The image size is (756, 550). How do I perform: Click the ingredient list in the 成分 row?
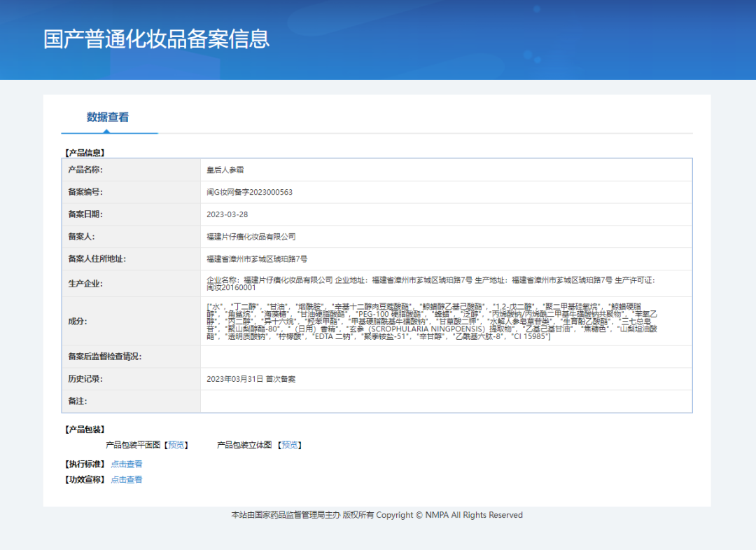[x=432, y=322]
